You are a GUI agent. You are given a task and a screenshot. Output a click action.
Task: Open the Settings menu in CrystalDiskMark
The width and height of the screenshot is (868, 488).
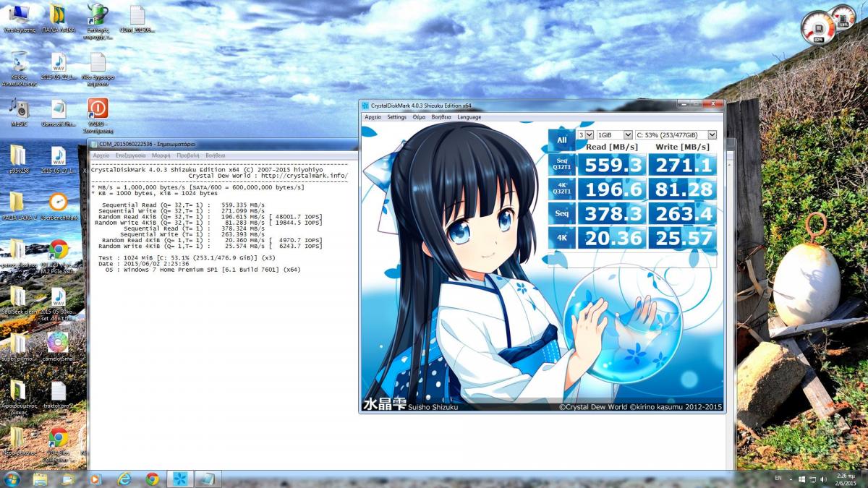click(396, 117)
